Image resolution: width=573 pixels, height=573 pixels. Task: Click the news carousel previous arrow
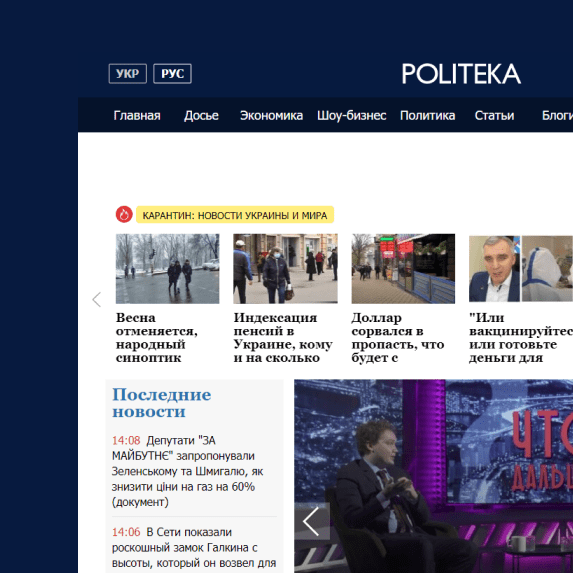[97, 300]
